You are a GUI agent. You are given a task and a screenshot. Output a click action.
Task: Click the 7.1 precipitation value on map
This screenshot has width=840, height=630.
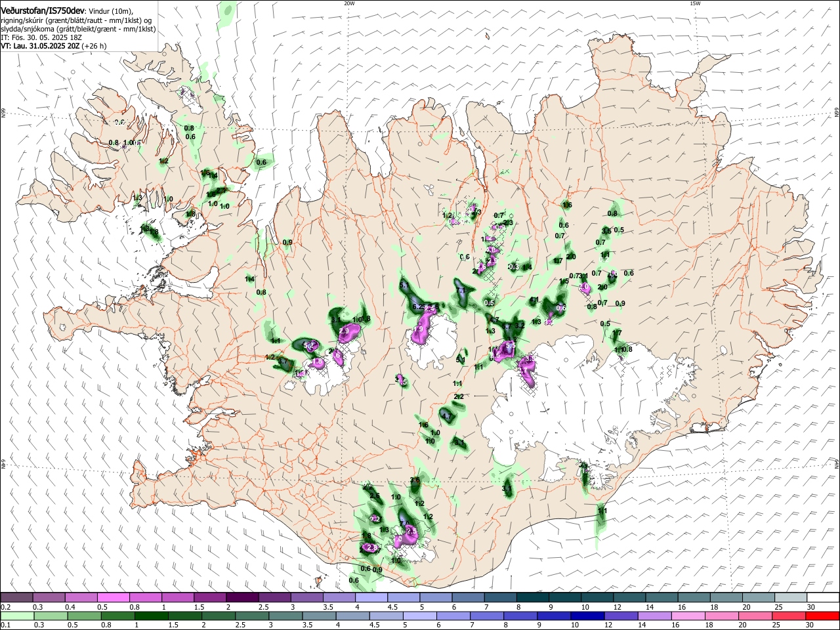coord(461,291)
